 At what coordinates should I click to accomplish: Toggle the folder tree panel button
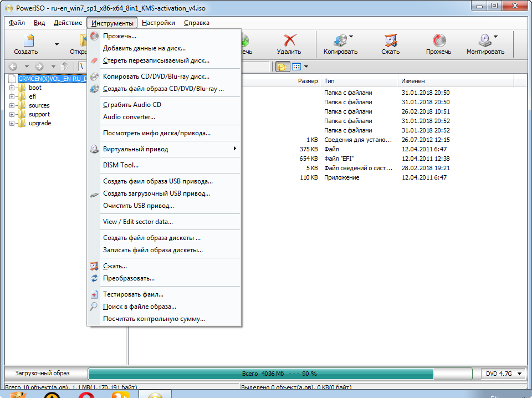(282, 67)
